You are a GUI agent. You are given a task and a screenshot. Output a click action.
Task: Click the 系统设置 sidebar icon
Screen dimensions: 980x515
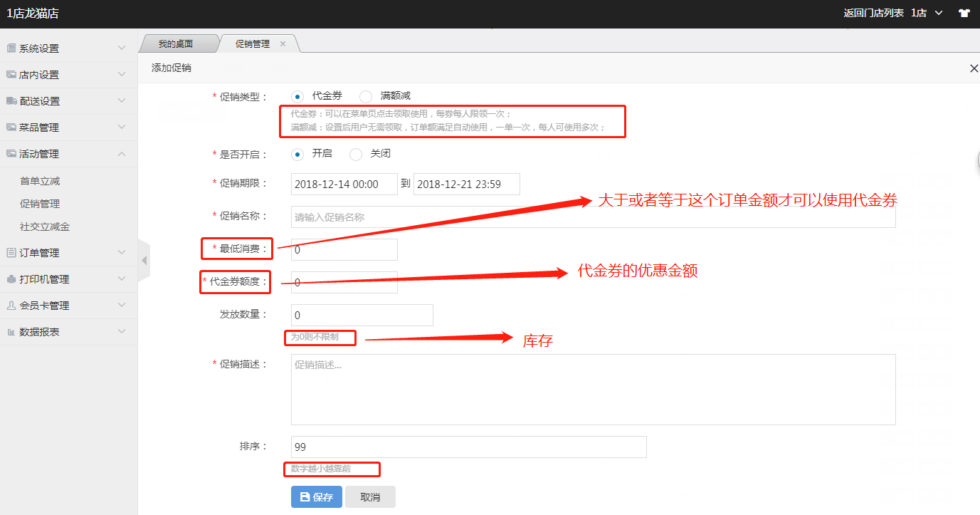[11, 48]
